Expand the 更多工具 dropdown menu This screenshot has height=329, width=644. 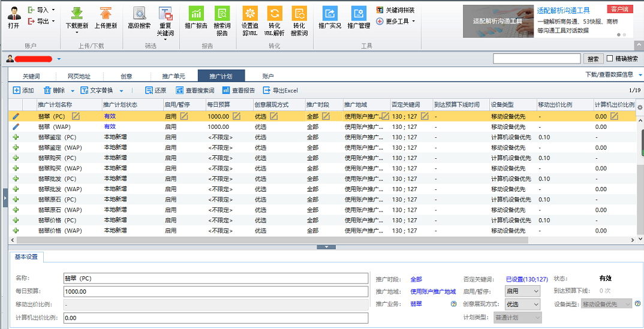396,22
